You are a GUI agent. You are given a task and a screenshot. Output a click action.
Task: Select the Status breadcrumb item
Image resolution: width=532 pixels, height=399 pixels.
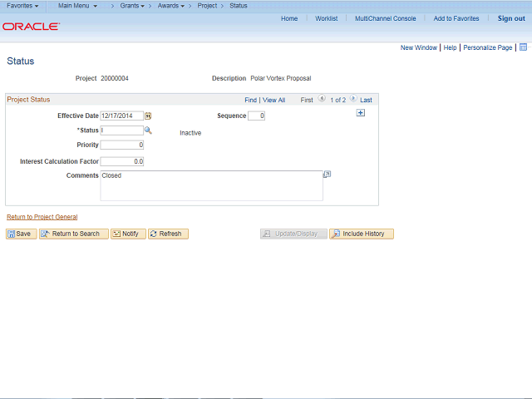point(239,6)
